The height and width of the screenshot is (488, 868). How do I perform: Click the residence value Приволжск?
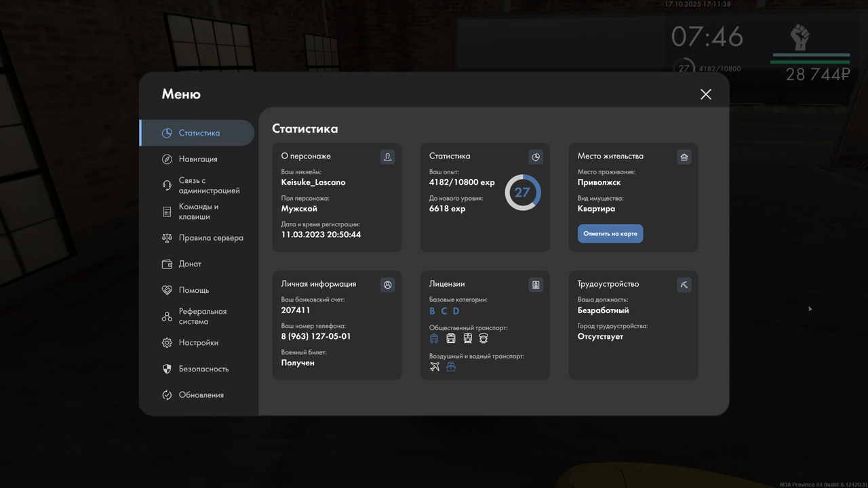pyautogui.click(x=599, y=182)
